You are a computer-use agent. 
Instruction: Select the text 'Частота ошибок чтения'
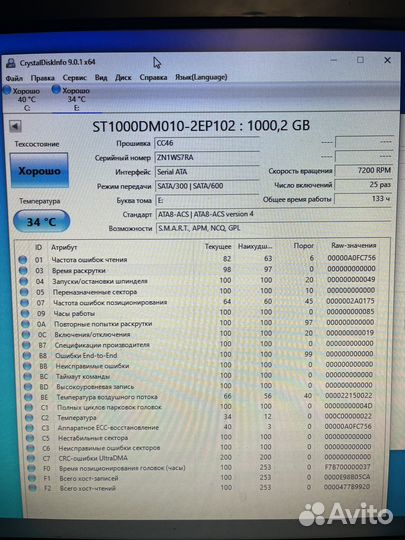89,260
